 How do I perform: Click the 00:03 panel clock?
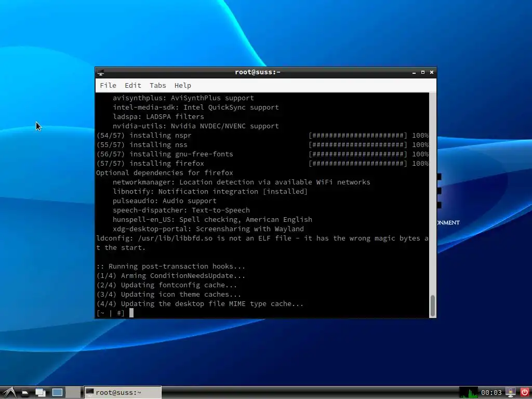(x=491, y=393)
